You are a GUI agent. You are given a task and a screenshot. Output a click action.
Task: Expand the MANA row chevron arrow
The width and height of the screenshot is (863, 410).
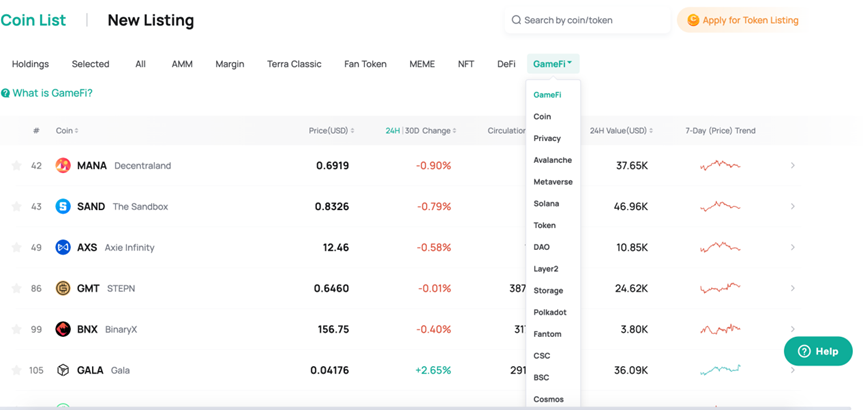(x=793, y=165)
